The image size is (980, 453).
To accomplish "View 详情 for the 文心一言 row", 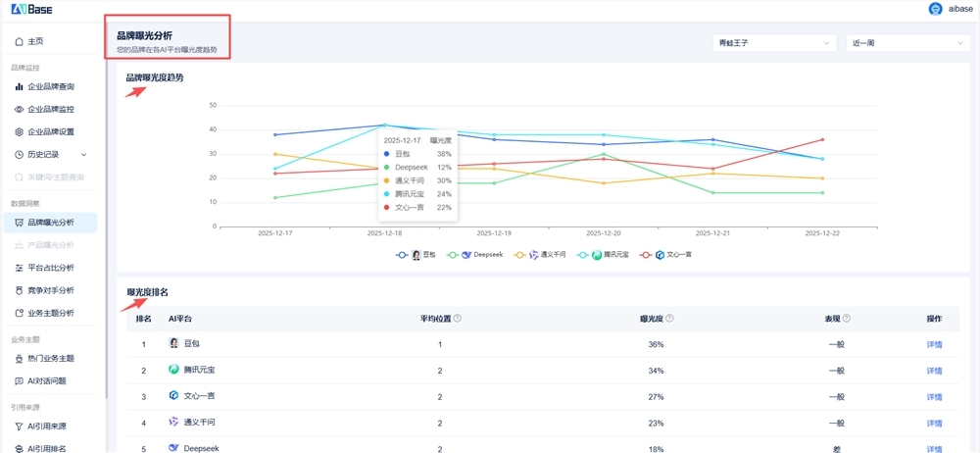I will coord(934,397).
